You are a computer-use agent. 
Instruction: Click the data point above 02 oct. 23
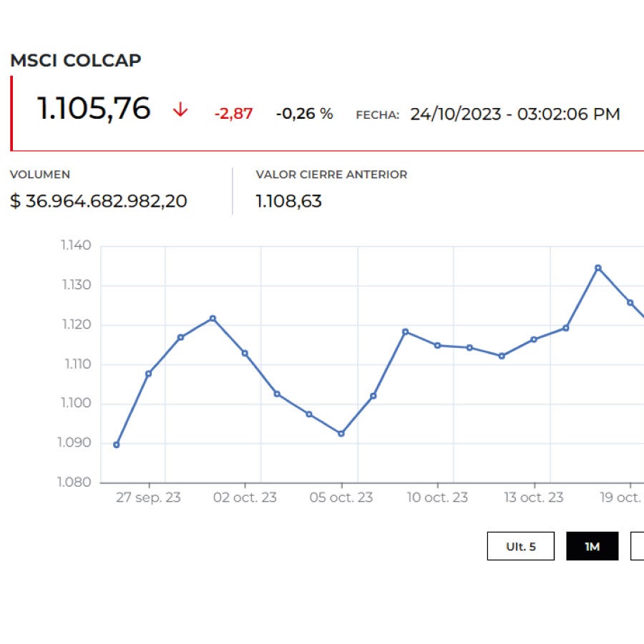[x=245, y=352]
